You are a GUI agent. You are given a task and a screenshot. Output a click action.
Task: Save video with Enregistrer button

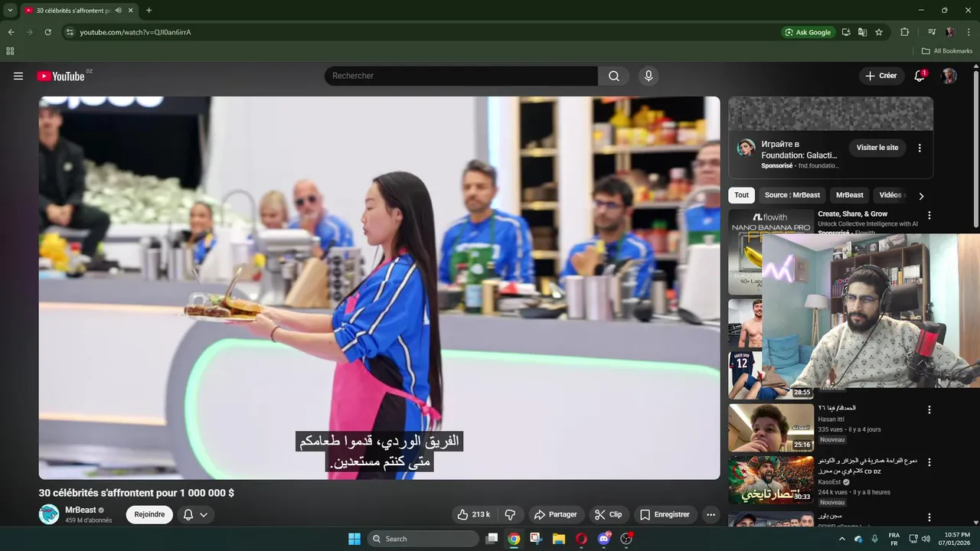coord(665,514)
